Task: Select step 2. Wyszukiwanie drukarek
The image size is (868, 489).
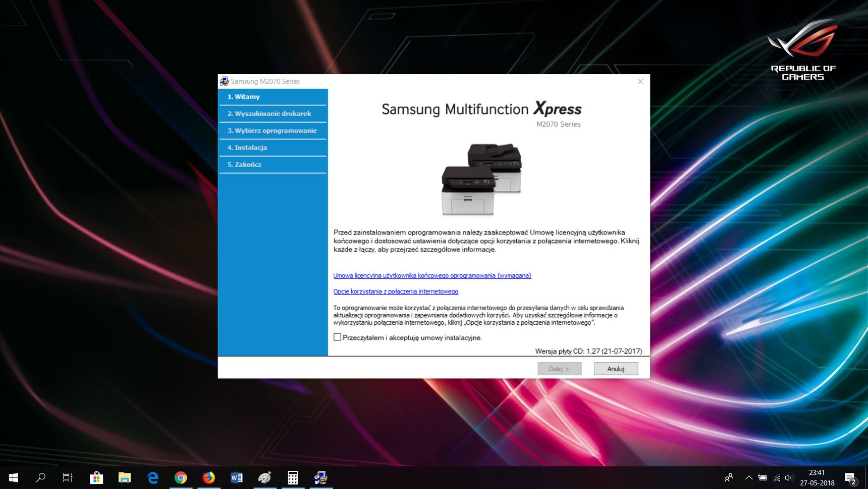Action: (x=273, y=114)
